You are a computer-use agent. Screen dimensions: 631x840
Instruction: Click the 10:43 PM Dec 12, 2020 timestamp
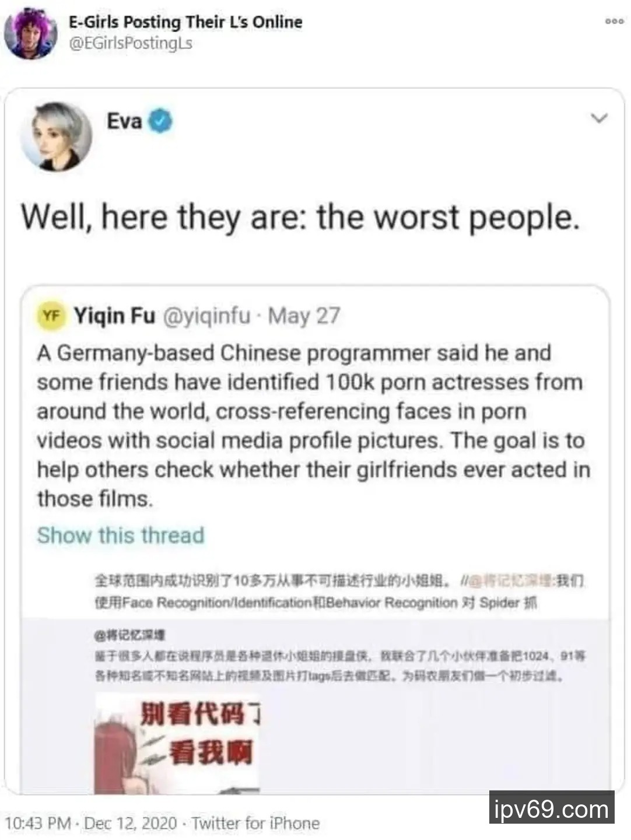click(x=91, y=823)
